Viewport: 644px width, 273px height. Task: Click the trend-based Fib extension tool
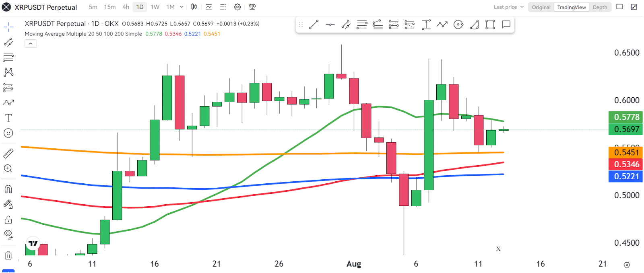378,25
